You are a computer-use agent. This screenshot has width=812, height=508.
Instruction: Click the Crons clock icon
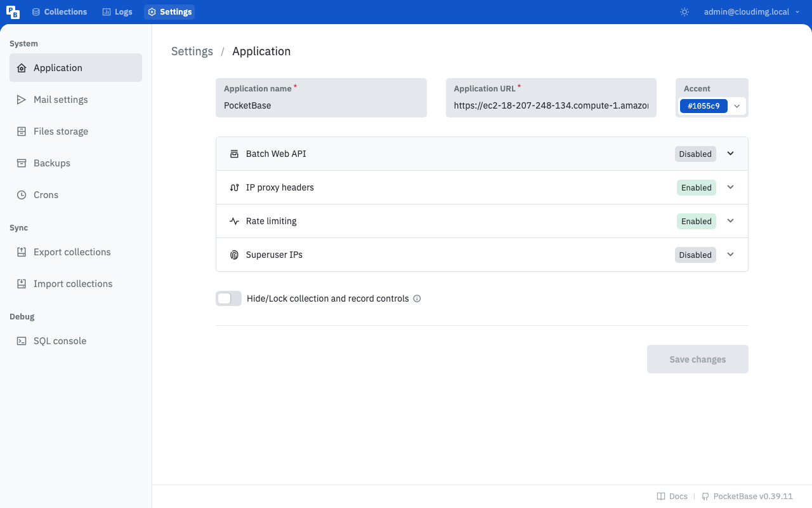(22, 195)
